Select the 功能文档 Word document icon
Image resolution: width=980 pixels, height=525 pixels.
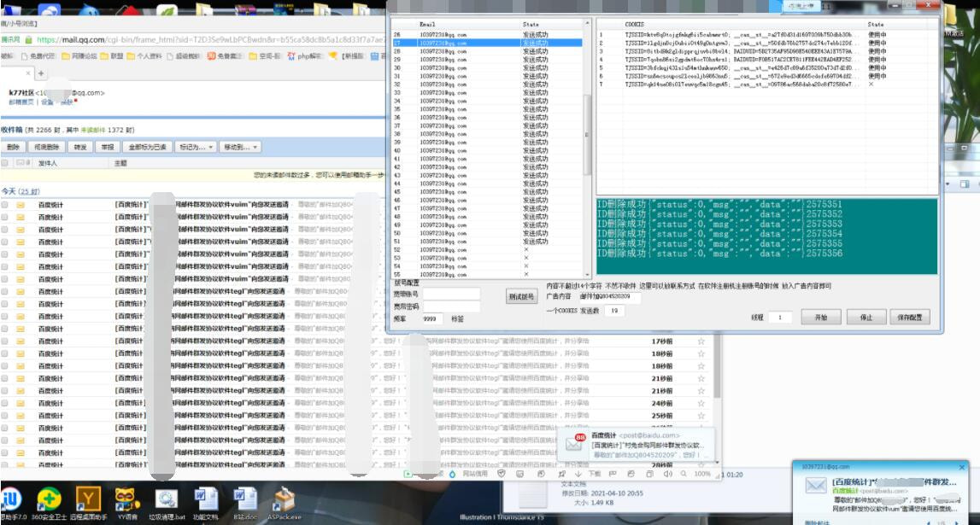tap(205, 503)
